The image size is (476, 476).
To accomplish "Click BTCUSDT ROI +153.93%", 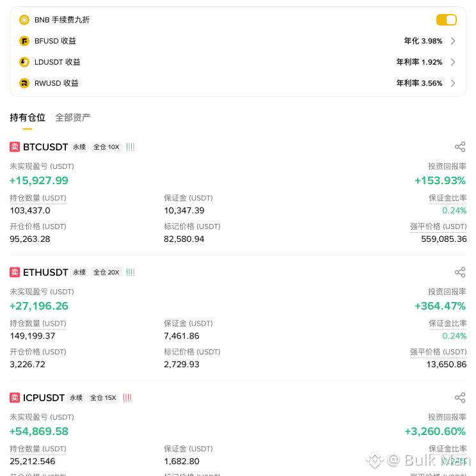I will pos(440,180).
